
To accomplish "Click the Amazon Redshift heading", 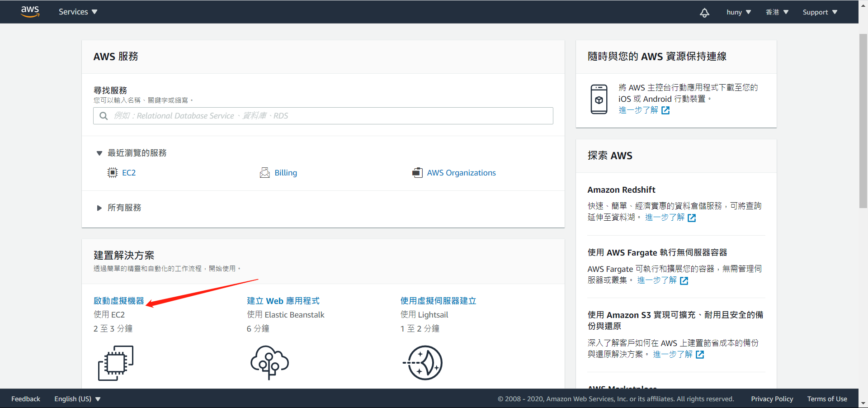I will click(x=621, y=190).
